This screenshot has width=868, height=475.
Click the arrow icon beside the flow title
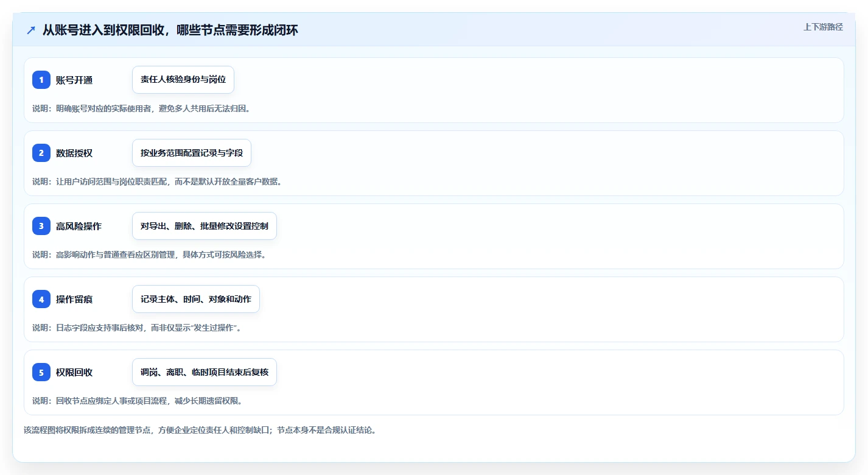pos(31,30)
